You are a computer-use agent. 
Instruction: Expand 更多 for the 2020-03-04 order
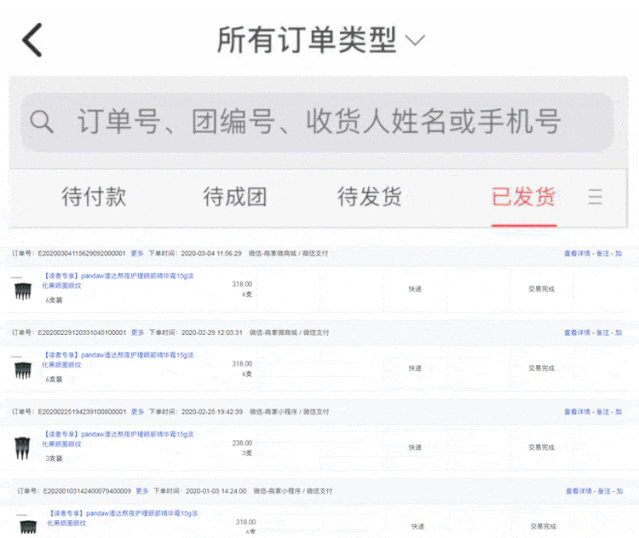(137, 254)
